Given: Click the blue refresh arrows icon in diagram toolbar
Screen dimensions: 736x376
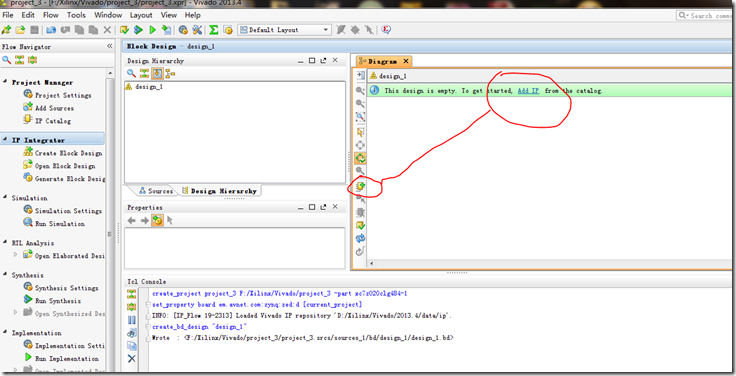Looking at the screenshot, I should click(360, 238).
